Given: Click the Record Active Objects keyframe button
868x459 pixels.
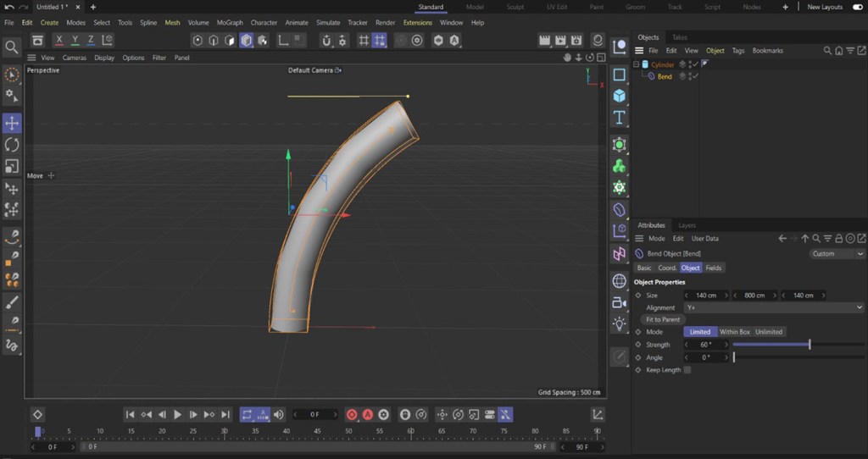Looking at the screenshot, I should pyautogui.click(x=352, y=414).
